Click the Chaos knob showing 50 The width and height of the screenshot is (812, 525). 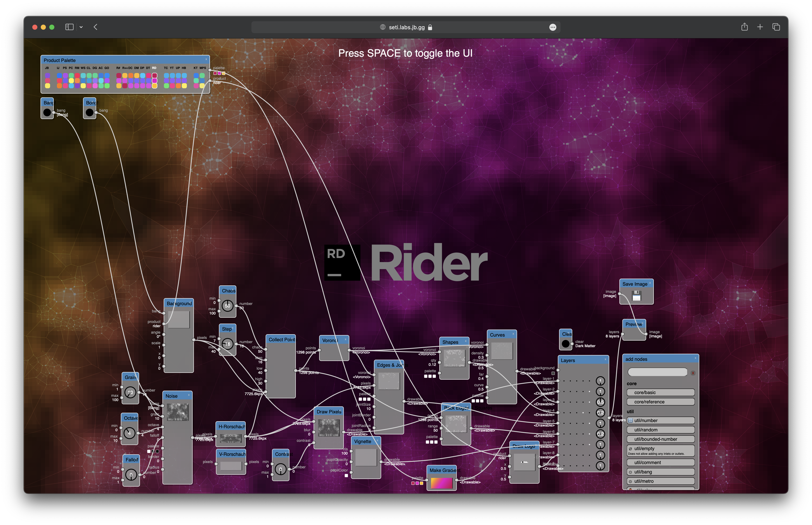[x=227, y=306]
